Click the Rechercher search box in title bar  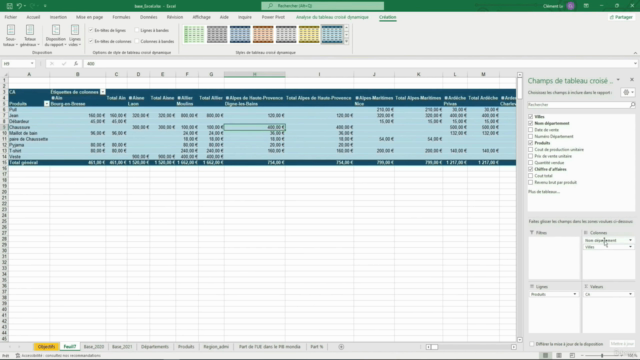coord(322,6)
